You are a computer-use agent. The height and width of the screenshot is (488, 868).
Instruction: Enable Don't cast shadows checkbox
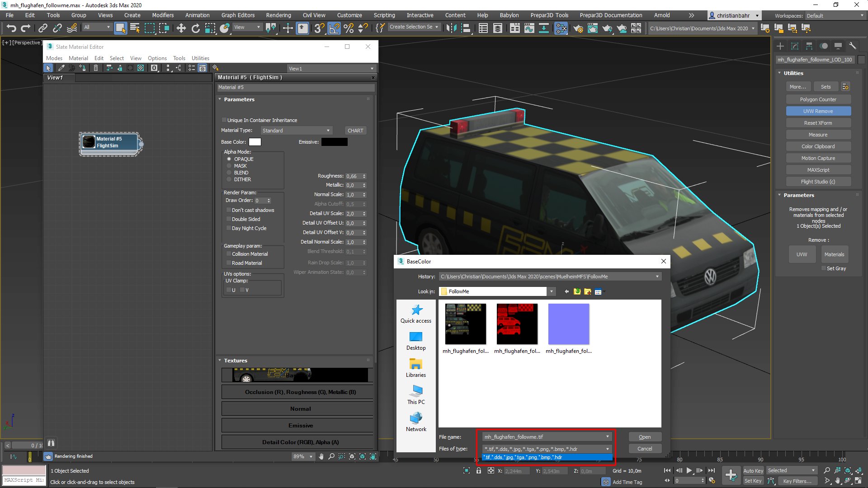click(229, 210)
